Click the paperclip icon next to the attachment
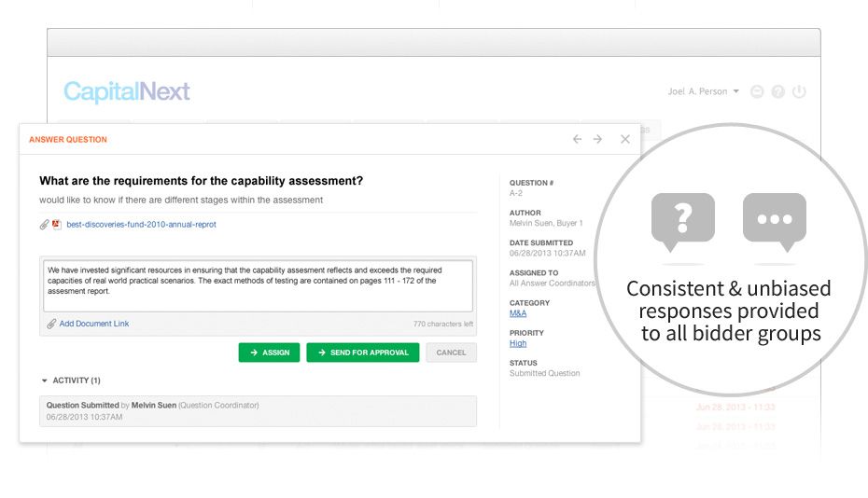Screen dimensions: 868x498 [x=44, y=225]
